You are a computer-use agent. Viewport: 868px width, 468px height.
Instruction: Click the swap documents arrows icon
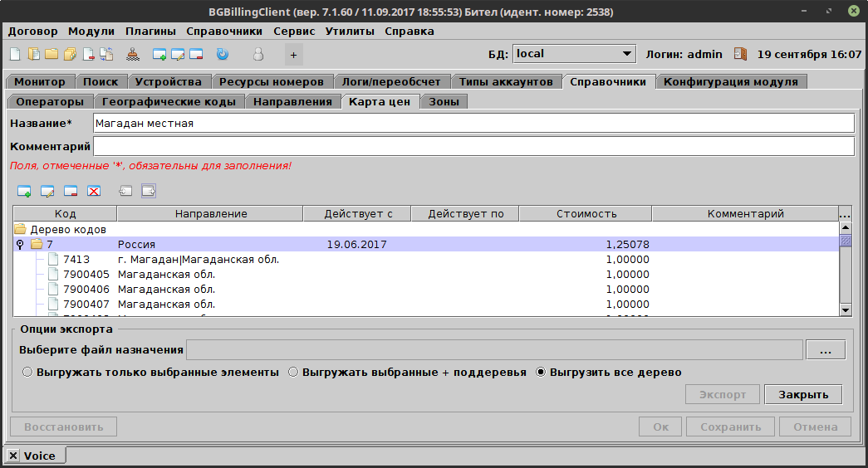pos(106,54)
